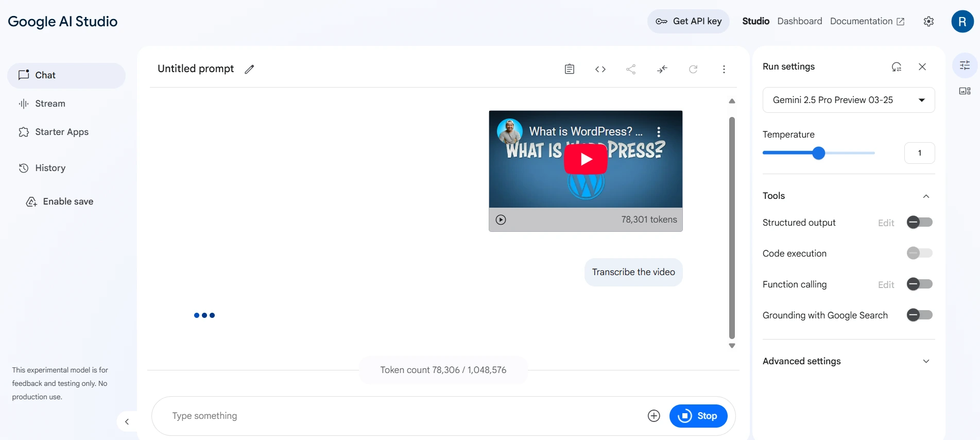Open the system instructions clipboard icon

pyautogui.click(x=569, y=69)
